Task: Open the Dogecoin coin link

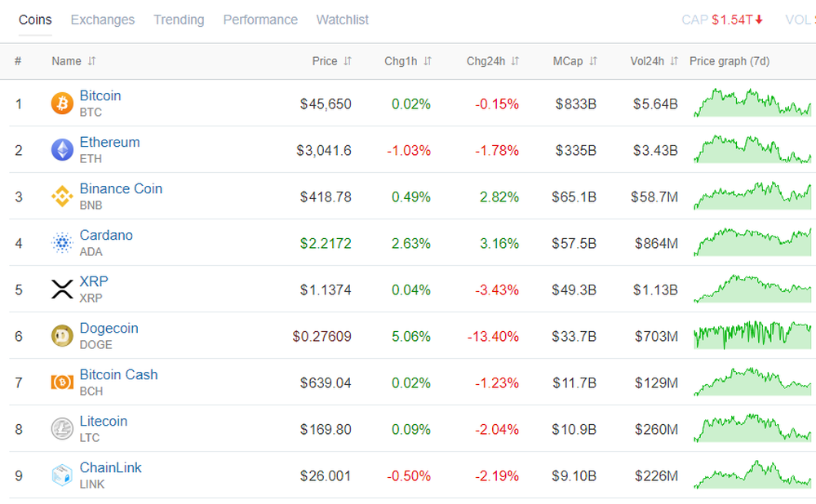Action: point(109,328)
